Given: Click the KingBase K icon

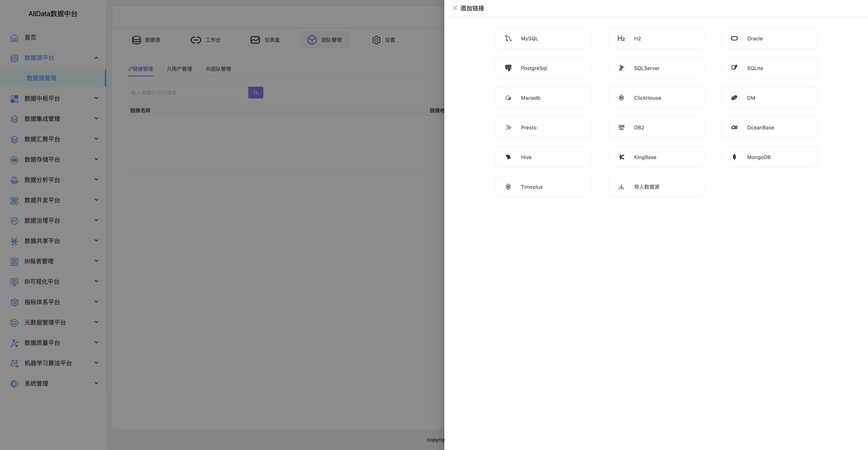Looking at the screenshot, I should [621, 157].
